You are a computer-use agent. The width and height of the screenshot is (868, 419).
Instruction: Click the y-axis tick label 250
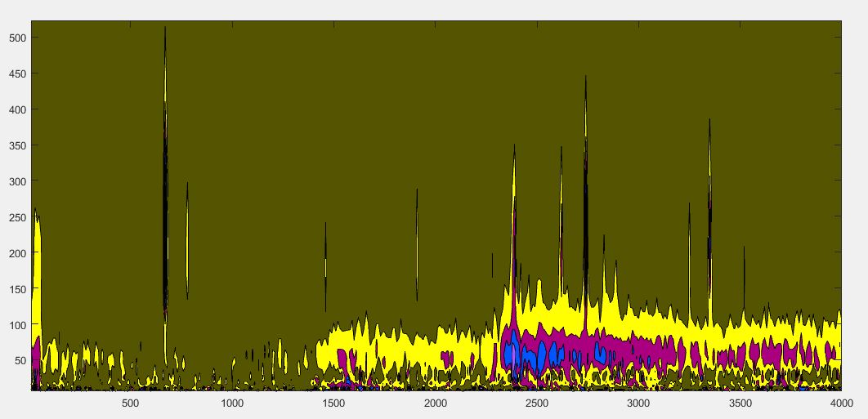click(x=18, y=217)
